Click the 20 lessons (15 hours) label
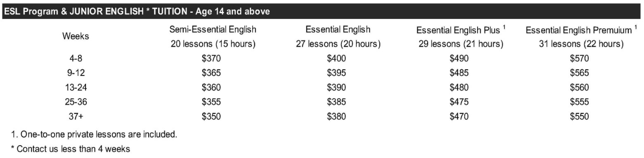The image size is (644, 158). point(213,44)
